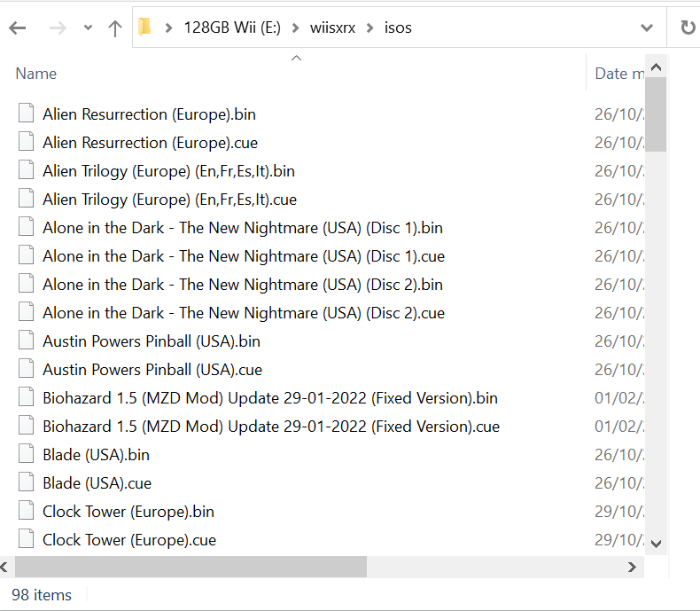Navigate to wiisxrx breadcrumb

click(x=332, y=27)
